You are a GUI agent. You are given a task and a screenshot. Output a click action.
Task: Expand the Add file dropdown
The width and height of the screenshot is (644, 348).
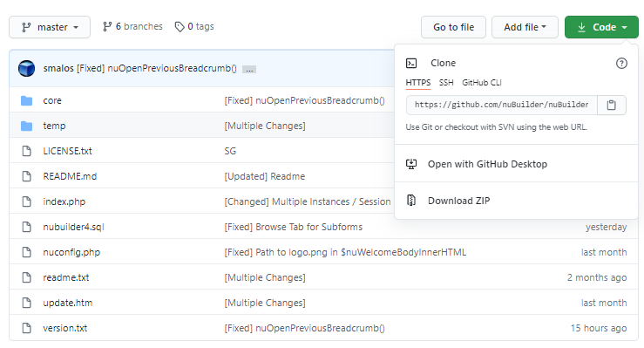click(525, 27)
